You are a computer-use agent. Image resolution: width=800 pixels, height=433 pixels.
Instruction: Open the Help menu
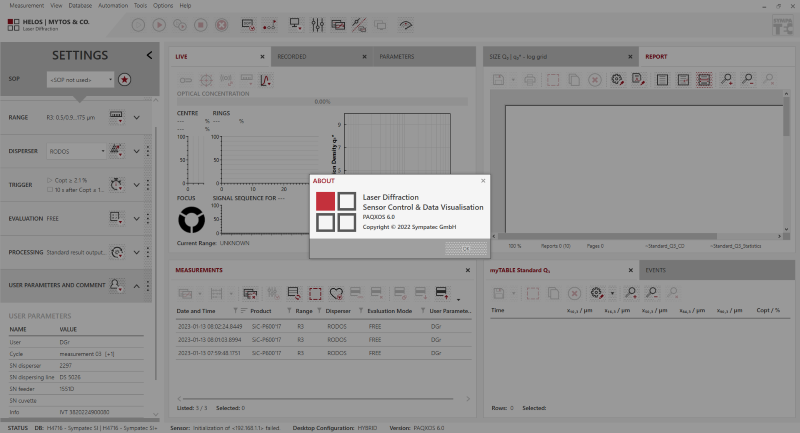[x=185, y=6]
